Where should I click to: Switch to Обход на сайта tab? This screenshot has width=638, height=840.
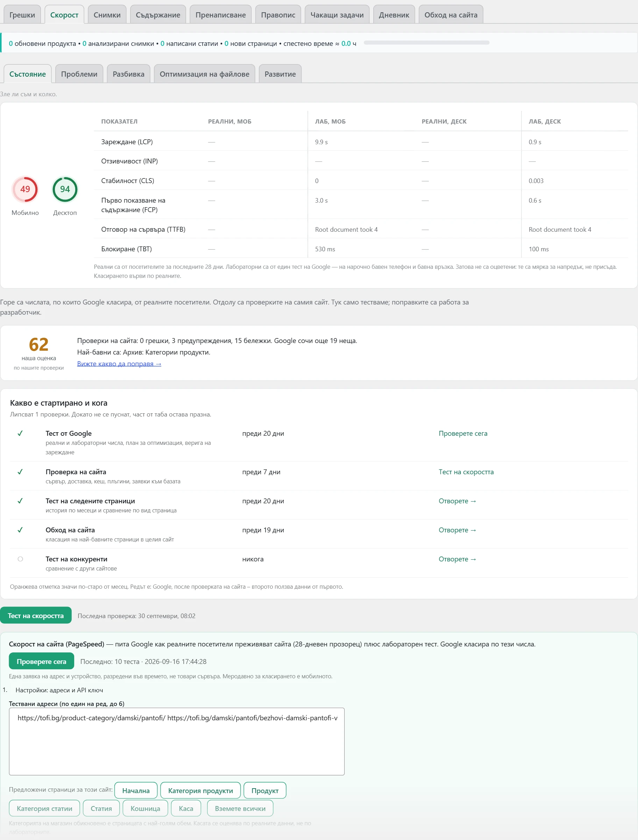tap(451, 15)
